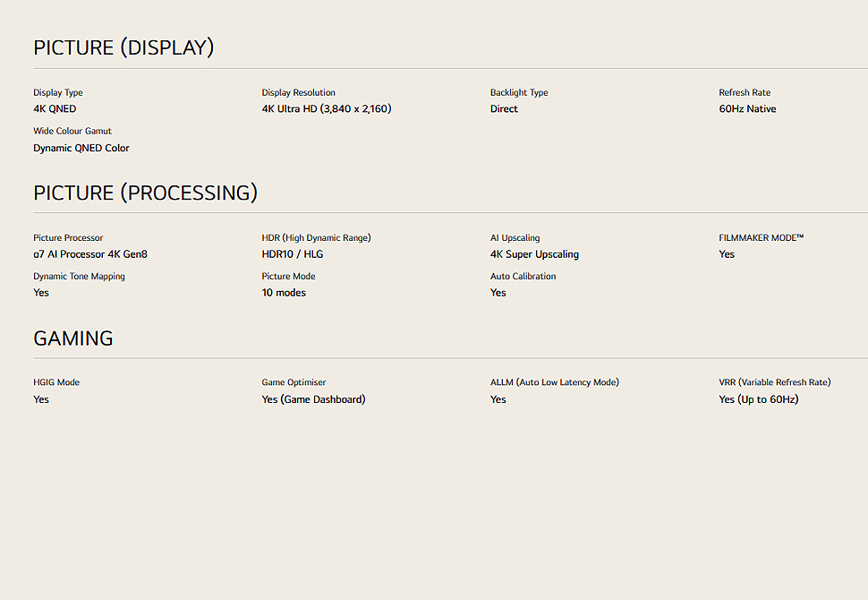This screenshot has width=868, height=600.
Task: Click the FILMMAKER MODE label
Action: click(762, 237)
